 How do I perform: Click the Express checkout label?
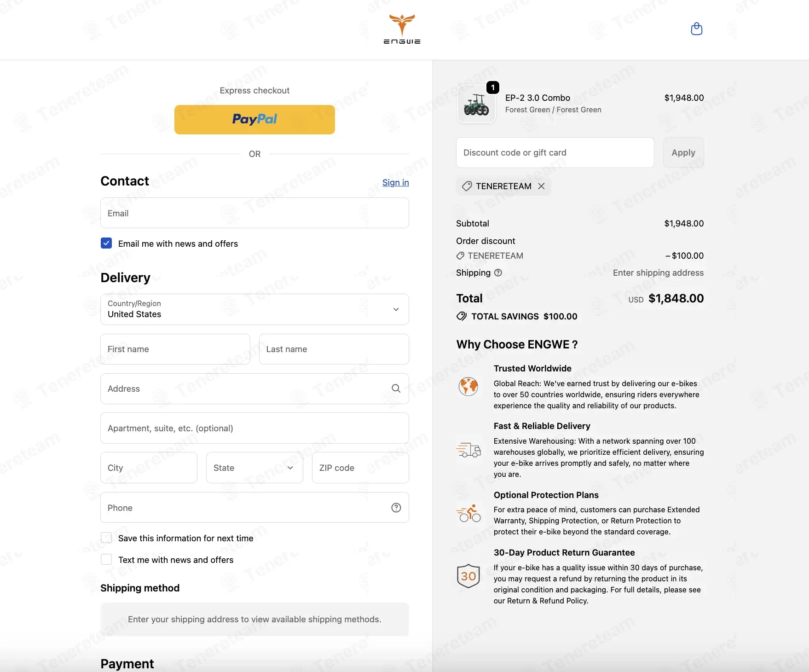(x=254, y=90)
